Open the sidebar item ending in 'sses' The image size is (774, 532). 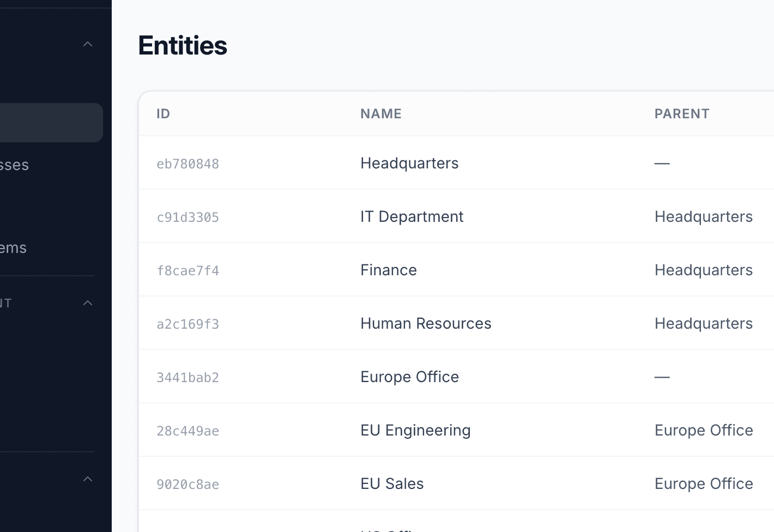coord(14,165)
